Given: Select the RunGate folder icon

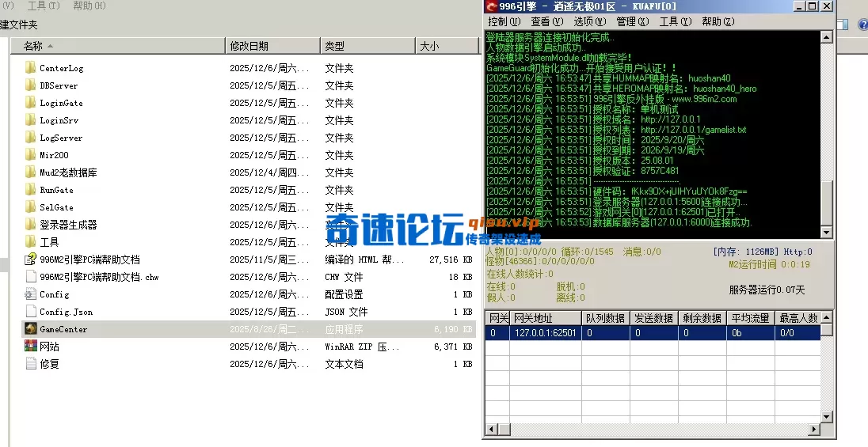Looking at the screenshot, I should (30, 190).
